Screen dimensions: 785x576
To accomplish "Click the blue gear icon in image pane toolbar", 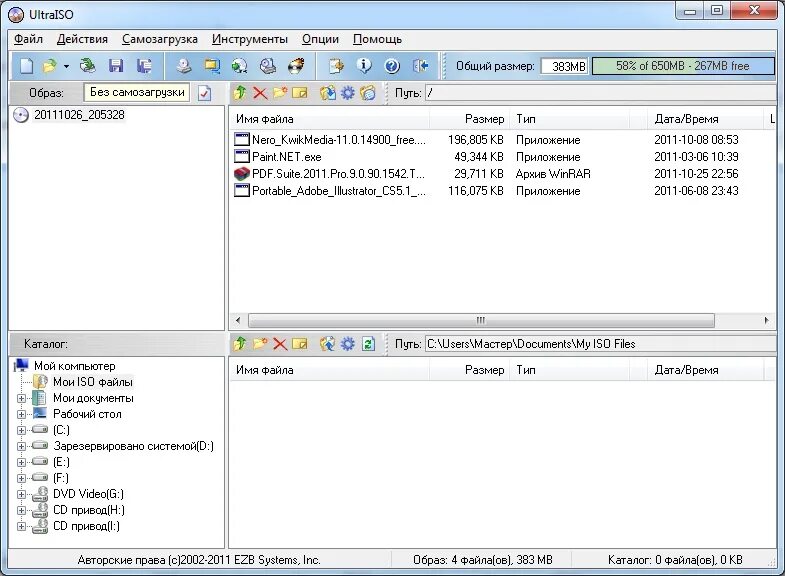I will click(x=347, y=93).
